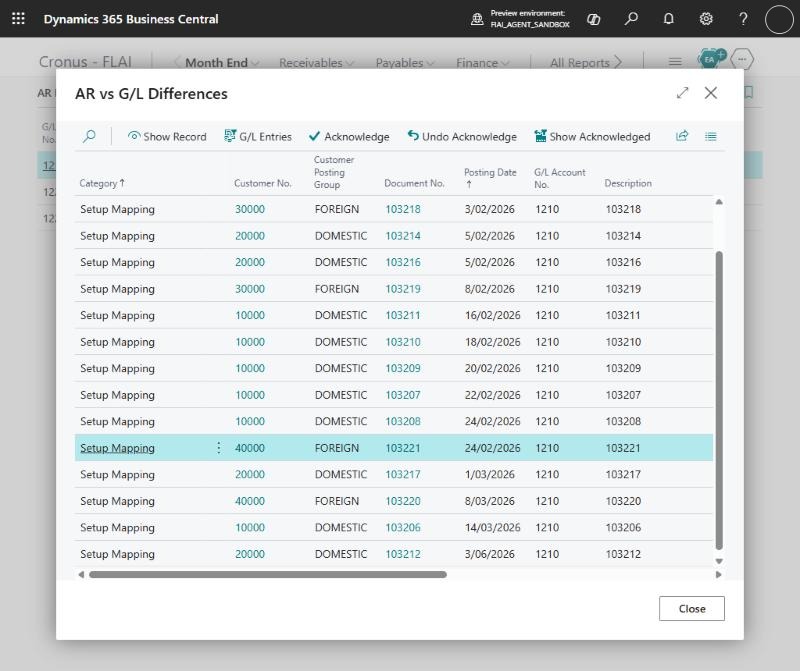The image size is (800, 671).
Task: Open All Reports menu
Action: (586, 63)
